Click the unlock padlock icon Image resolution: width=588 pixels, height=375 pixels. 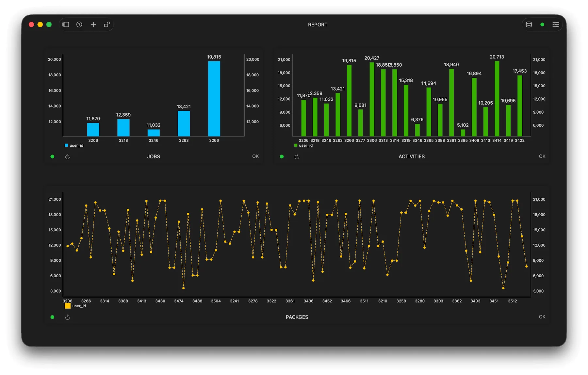click(x=107, y=24)
